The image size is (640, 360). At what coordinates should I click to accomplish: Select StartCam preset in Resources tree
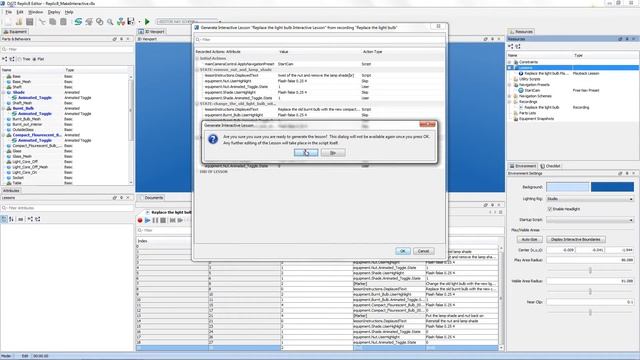pyautogui.click(x=532, y=90)
